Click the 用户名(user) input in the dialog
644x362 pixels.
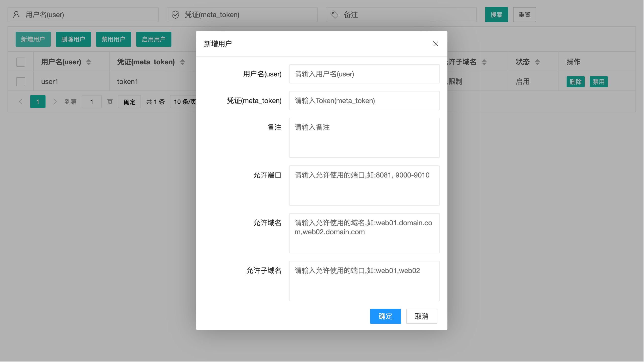click(364, 74)
